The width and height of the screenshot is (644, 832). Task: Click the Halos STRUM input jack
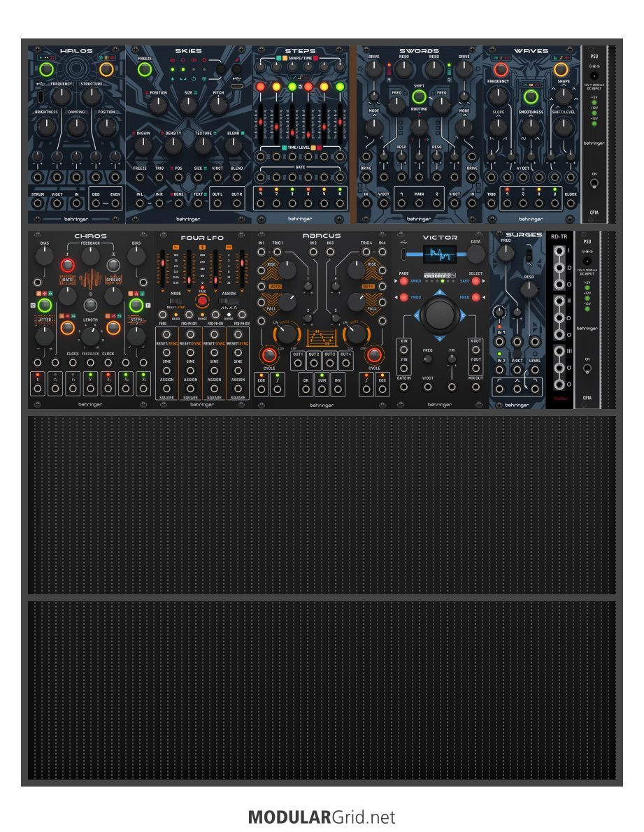click(x=38, y=203)
